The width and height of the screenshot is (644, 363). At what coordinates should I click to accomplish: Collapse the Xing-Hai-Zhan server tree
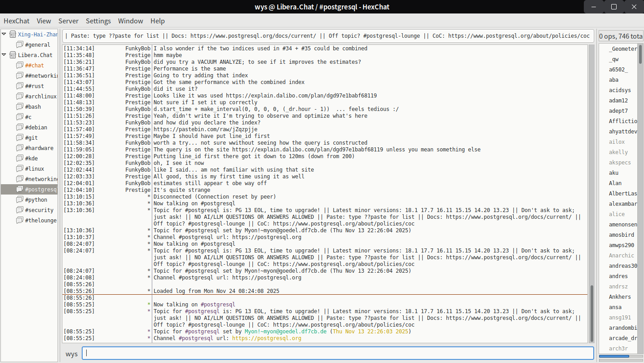[x=4, y=34]
